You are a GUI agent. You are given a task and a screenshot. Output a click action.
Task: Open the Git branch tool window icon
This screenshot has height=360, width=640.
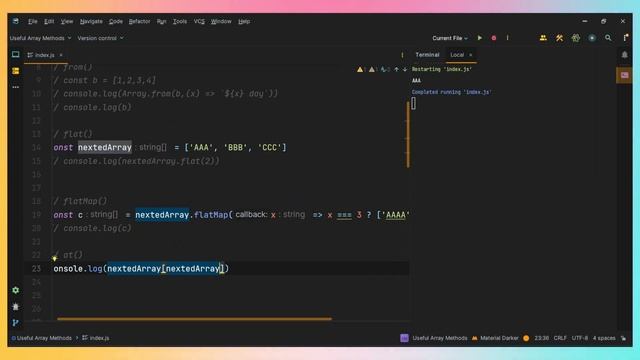tap(16, 322)
